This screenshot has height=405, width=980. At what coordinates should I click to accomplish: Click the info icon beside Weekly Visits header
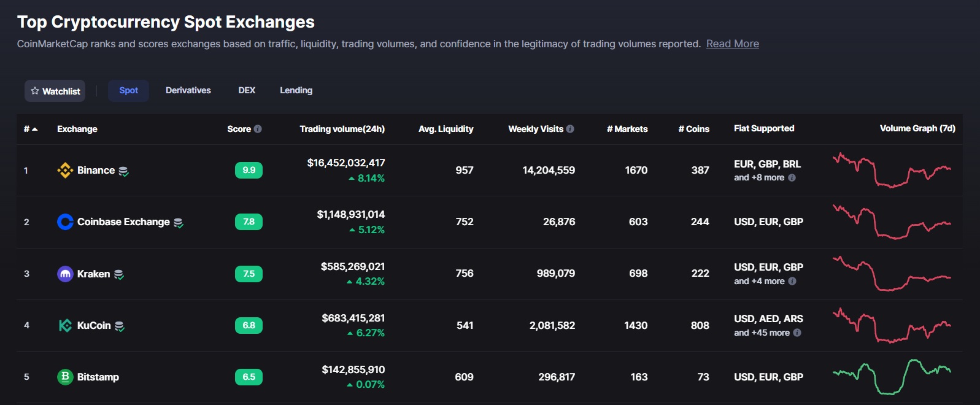570,129
